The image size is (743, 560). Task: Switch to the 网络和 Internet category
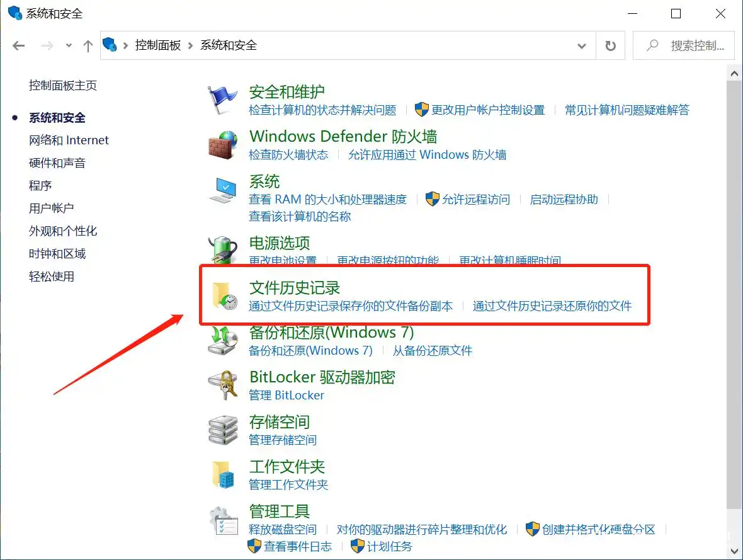[x=69, y=140]
